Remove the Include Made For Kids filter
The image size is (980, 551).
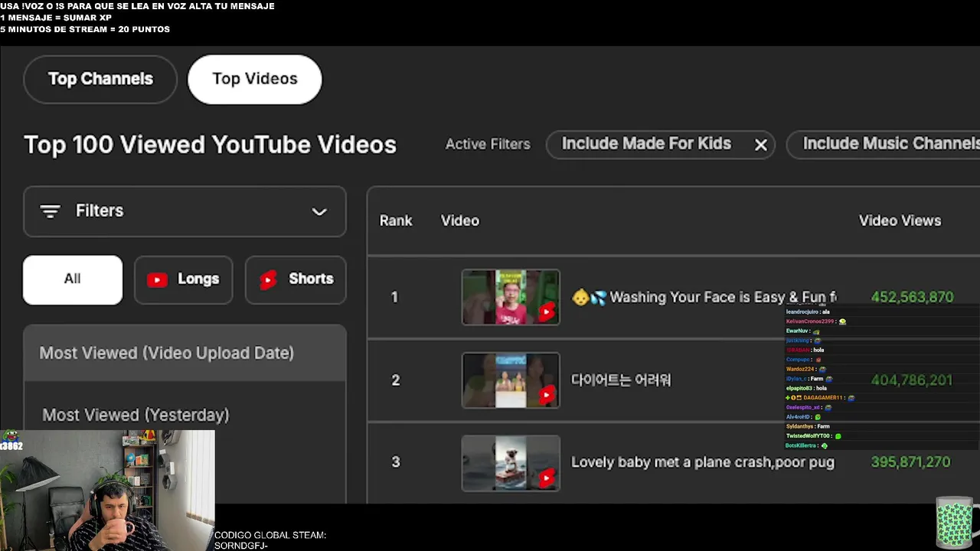click(761, 145)
